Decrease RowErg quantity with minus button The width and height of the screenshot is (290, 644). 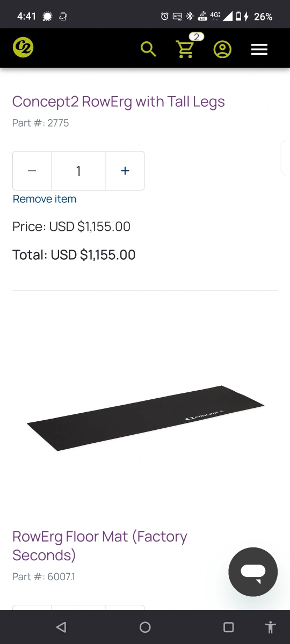click(x=32, y=171)
